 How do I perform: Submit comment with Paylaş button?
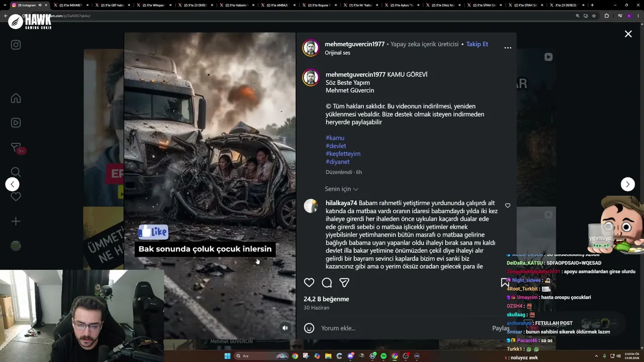pos(501,328)
